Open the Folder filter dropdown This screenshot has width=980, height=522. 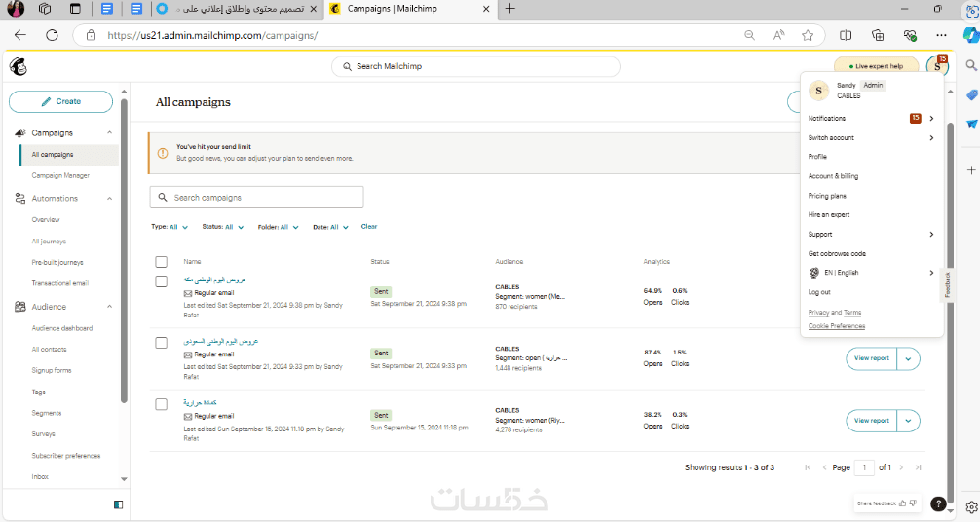coord(279,227)
